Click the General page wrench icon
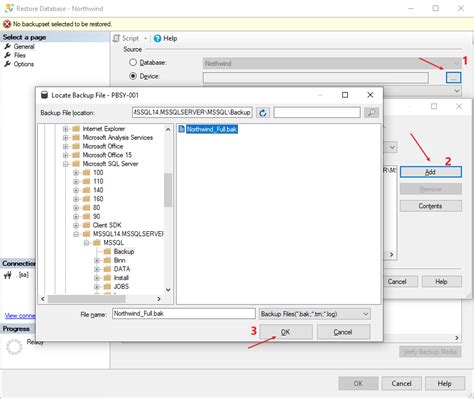The height and width of the screenshot is (399, 474). click(7, 46)
